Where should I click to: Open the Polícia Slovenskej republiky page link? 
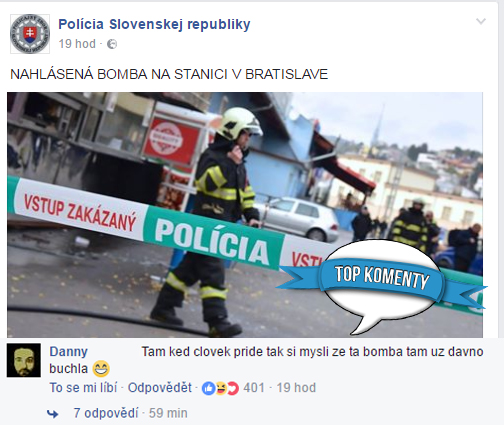click(154, 24)
